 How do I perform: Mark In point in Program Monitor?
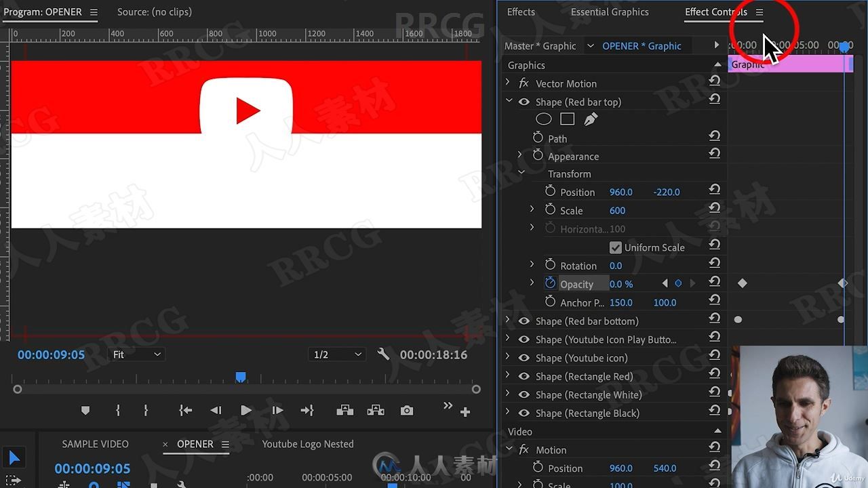point(118,411)
